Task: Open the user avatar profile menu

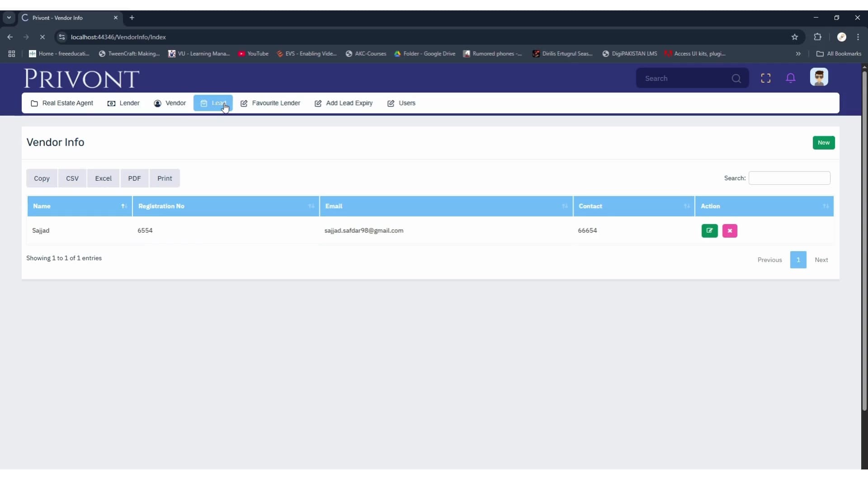Action: (x=819, y=77)
